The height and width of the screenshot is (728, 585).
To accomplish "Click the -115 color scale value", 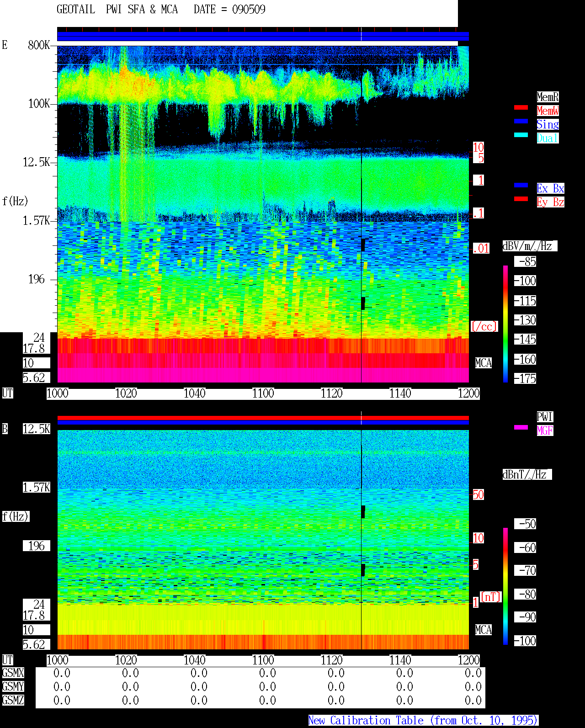I will tap(525, 301).
